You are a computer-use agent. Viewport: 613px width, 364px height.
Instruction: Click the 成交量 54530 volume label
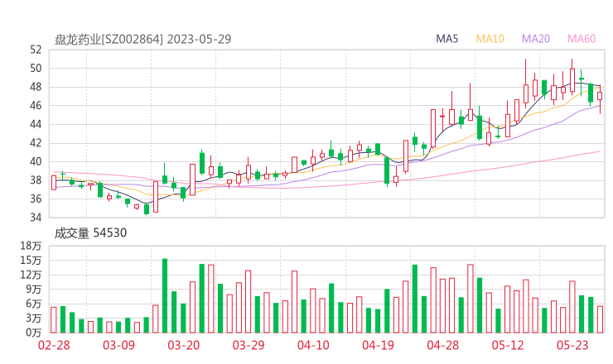(90, 233)
